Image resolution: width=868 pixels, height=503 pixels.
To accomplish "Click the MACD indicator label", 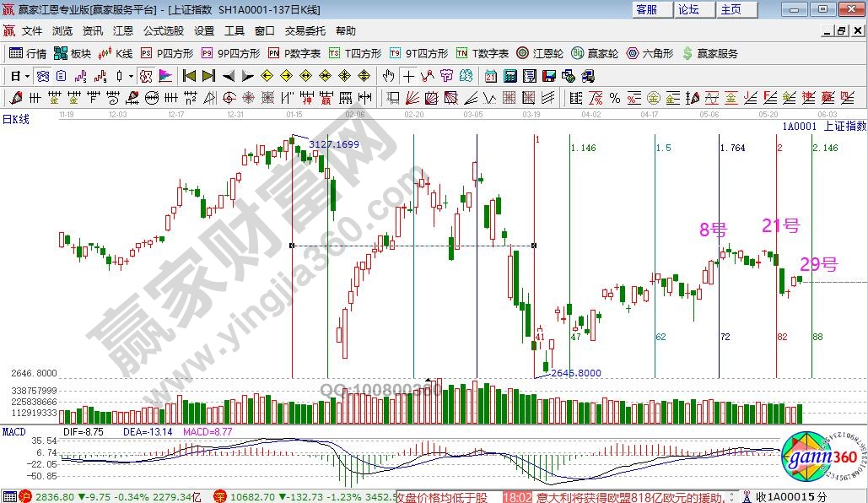I will (13, 431).
